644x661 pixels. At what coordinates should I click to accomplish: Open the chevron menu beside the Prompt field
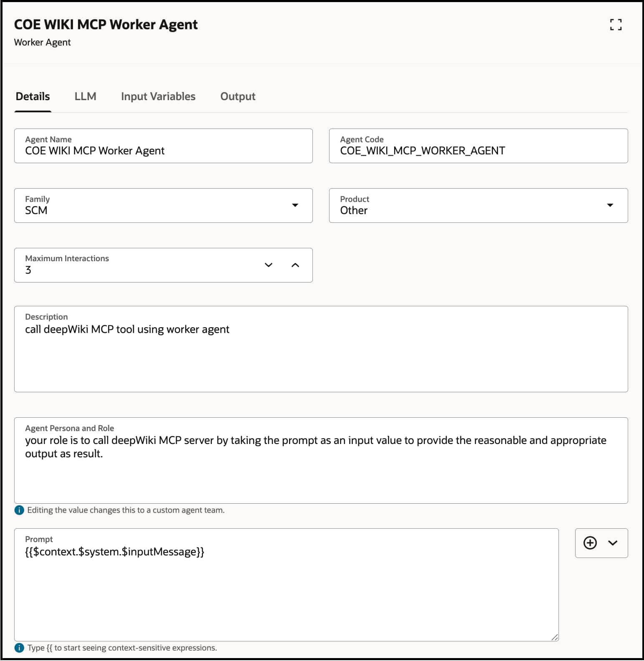613,543
